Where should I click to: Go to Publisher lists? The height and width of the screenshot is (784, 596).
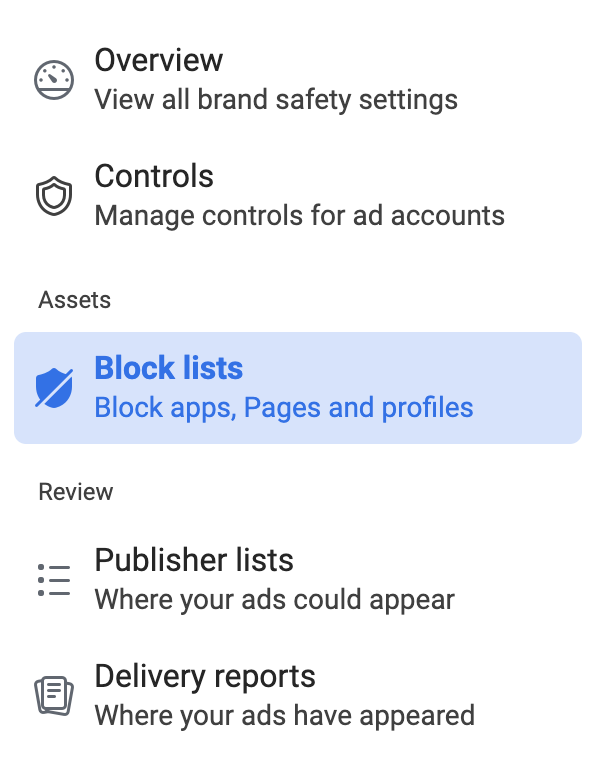[x=298, y=580]
